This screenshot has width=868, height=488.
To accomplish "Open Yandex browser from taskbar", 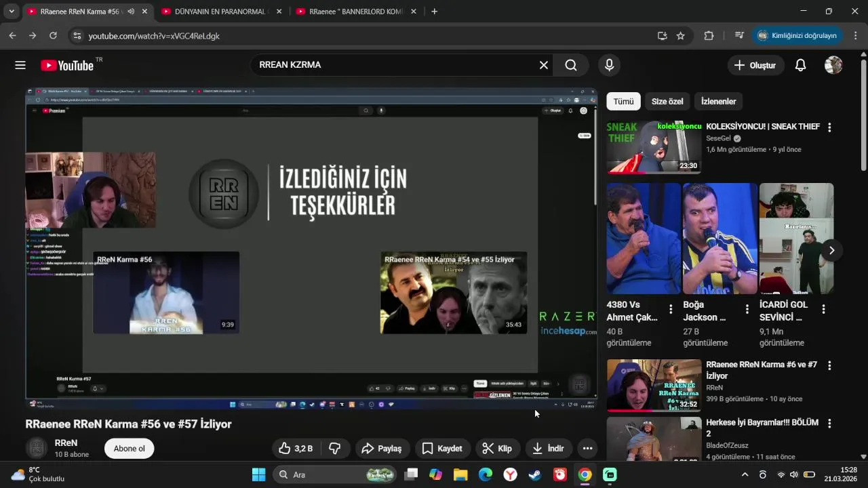I will pyautogui.click(x=510, y=474).
